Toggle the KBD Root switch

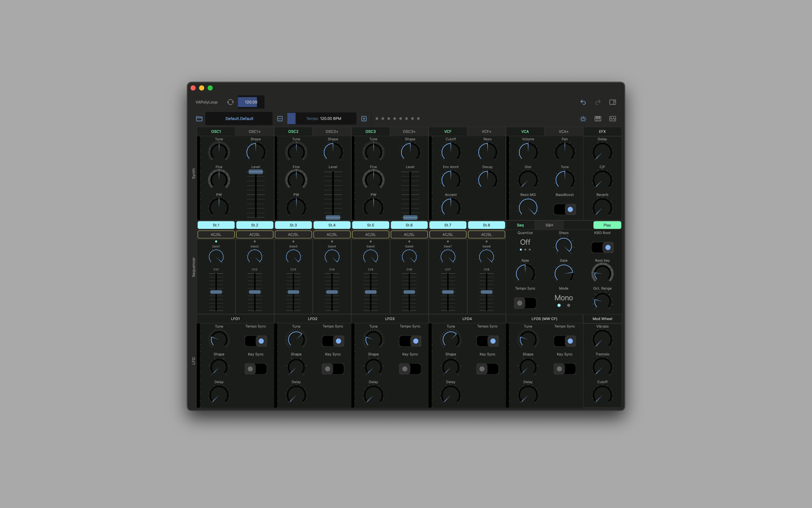(x=602, y=247)
